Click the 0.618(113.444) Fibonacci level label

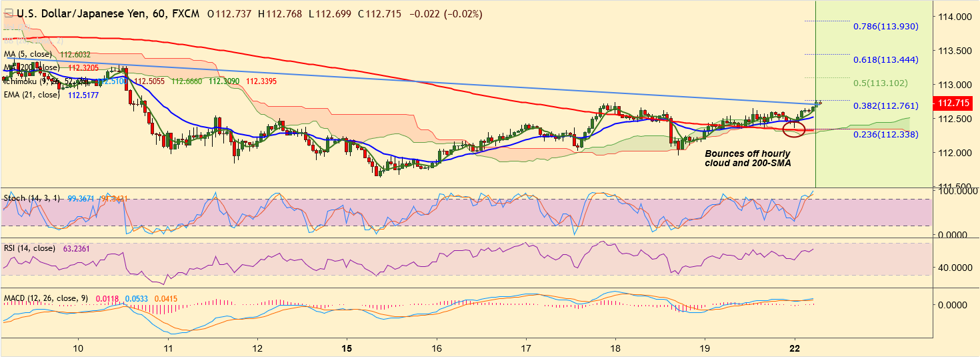(886, 59)
